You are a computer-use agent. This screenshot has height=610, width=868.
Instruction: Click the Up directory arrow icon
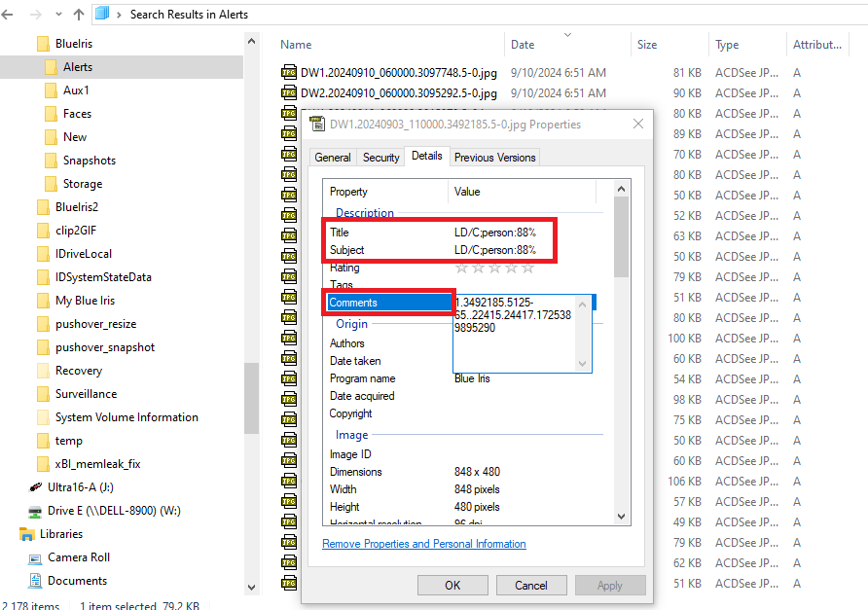79,15
